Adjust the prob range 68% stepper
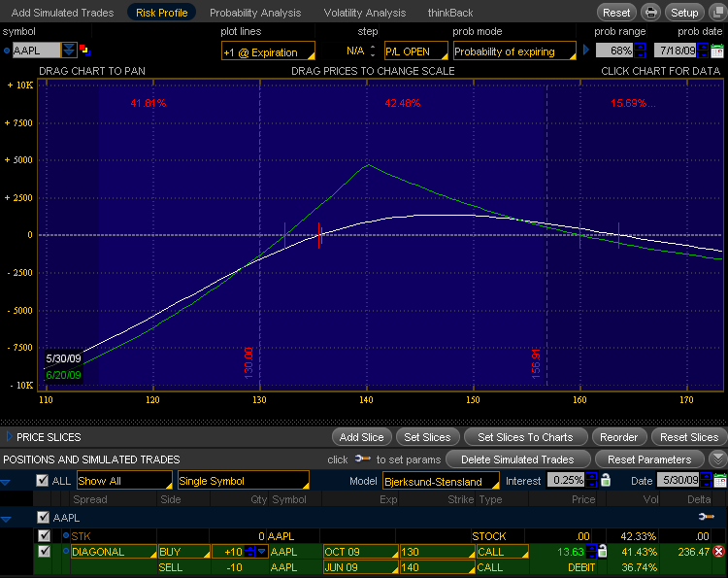 coord(640,51)
